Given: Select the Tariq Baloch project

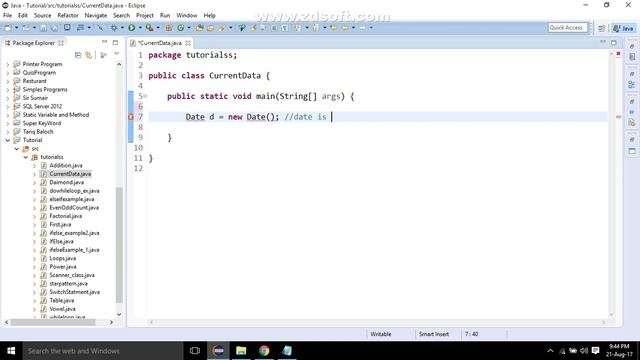Looking at the screenshot, I should pos(38,132).
